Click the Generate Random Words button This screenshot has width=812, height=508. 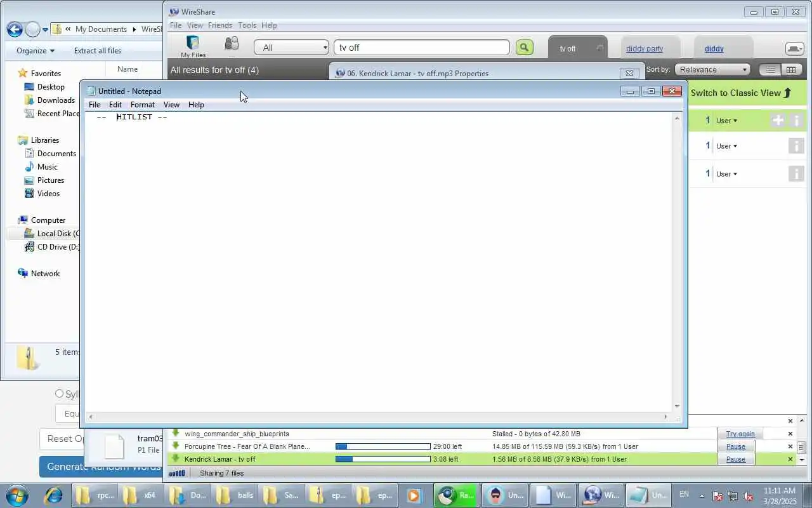100,467
